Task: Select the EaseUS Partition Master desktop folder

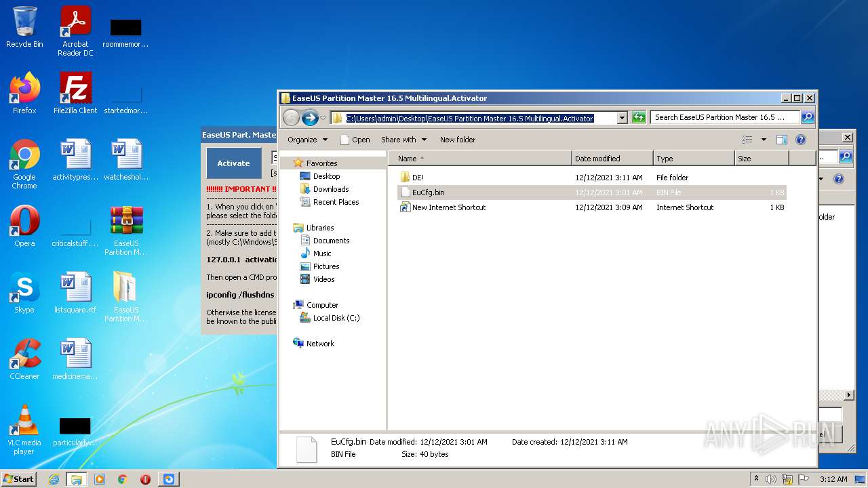Action: click(x=126, y=296)
